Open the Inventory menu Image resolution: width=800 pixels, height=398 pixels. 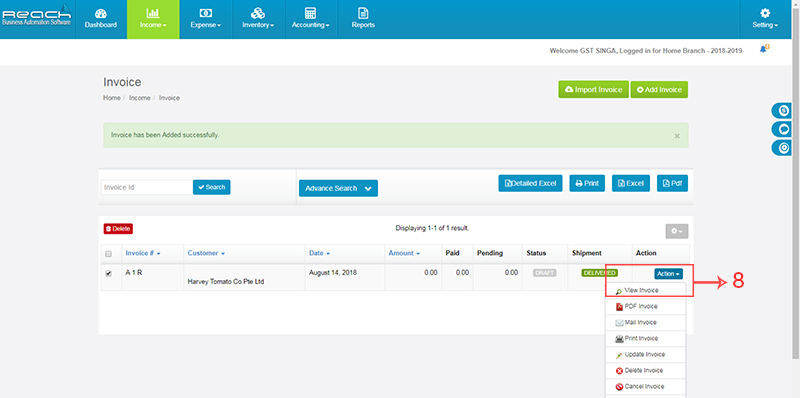pos(258,19)
